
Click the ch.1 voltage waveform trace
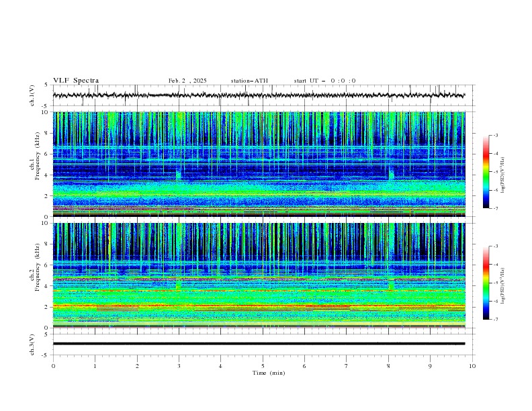point(259,95)
